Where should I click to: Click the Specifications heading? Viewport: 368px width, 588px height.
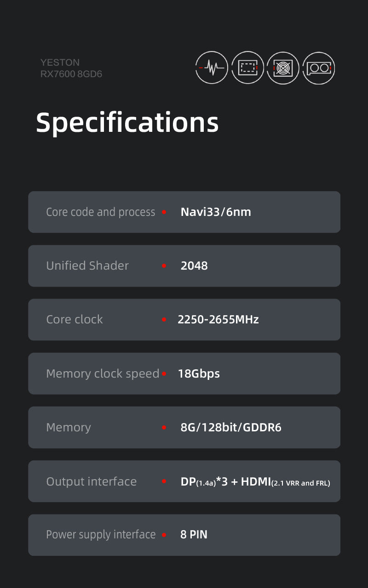pyautogui.click(x=127, y=123)
